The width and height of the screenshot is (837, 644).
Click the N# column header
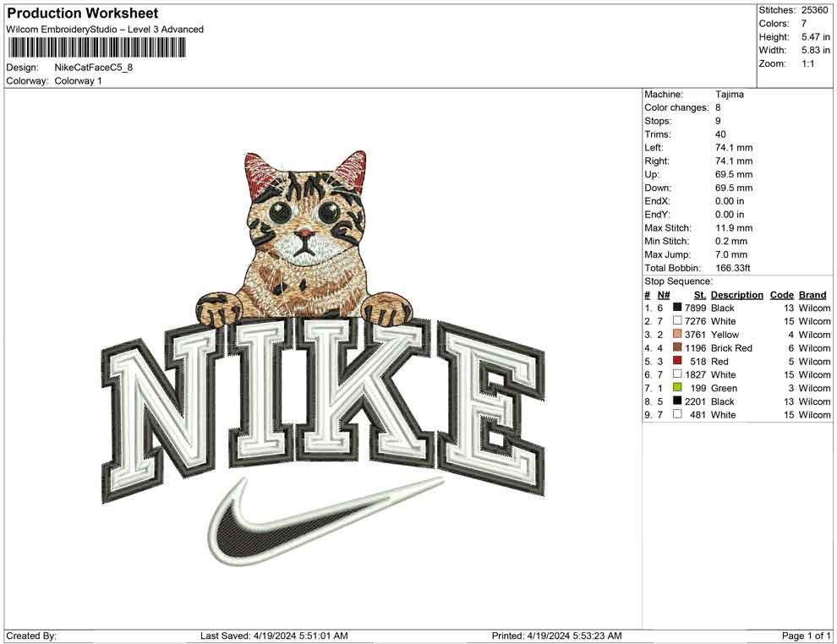pyautogui.click(x=664, y=294)
